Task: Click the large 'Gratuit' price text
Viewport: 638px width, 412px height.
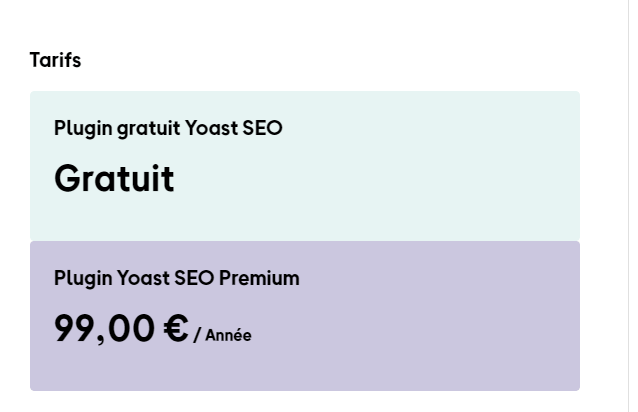Action: coord(114,179)
